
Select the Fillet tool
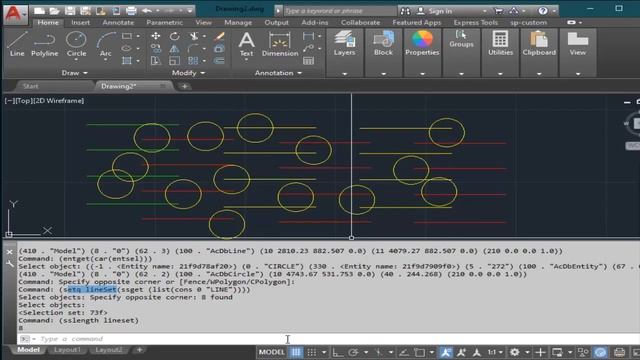193,49
